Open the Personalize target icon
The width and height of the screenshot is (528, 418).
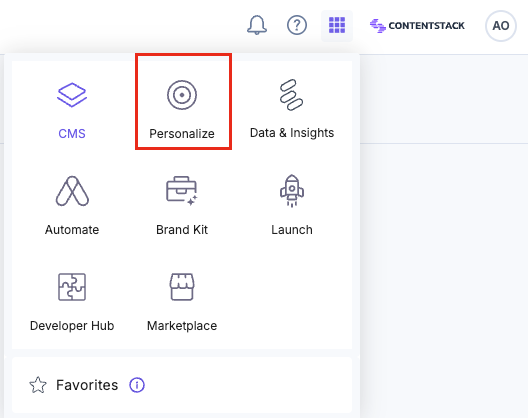coord(182,95)
